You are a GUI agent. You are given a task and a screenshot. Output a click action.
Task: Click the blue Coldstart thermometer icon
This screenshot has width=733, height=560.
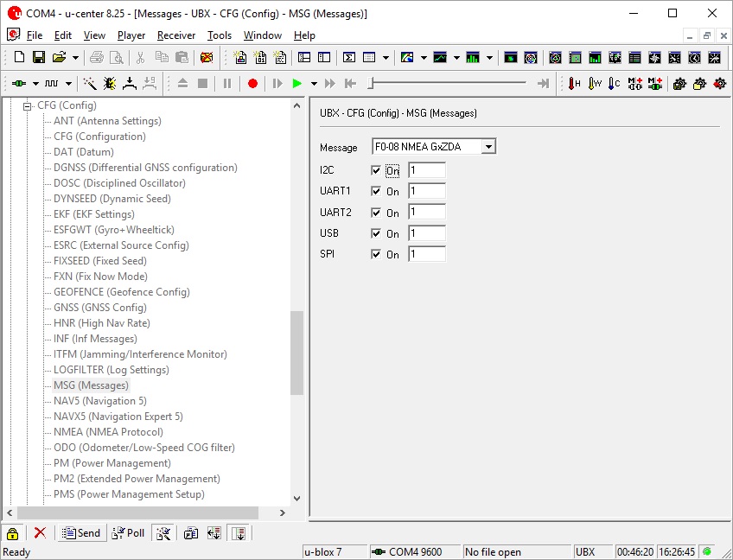[614, 83]
